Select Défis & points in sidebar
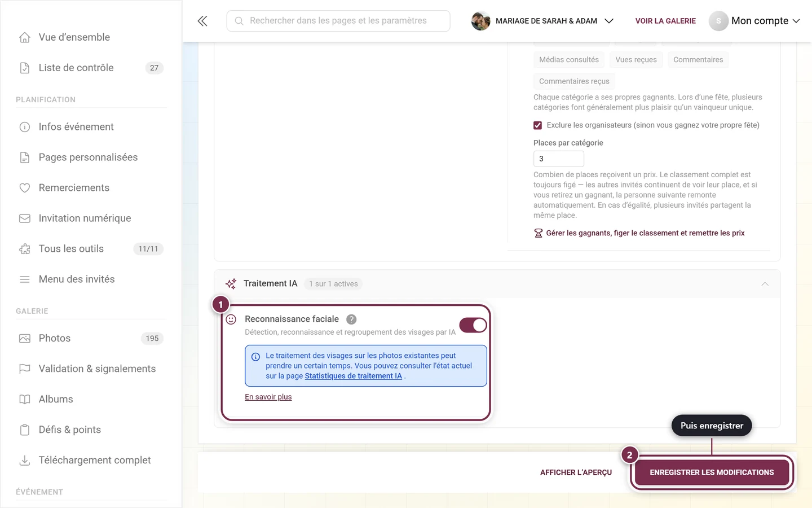 click(x=90, y=430)
